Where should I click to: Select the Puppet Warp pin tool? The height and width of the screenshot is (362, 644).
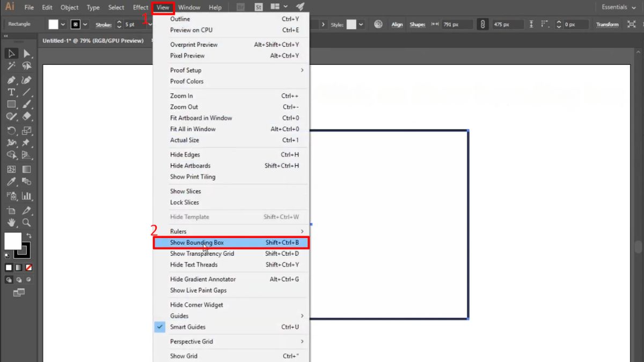pyautogui.click(x=26, y=143)
